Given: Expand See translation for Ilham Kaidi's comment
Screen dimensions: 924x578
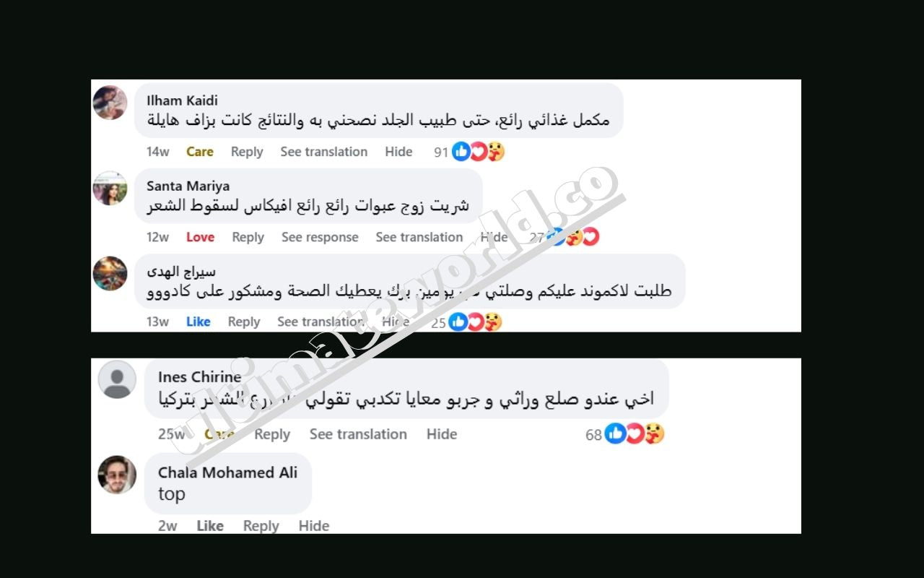Looking at the screenshot, I should tap(324, 152).
